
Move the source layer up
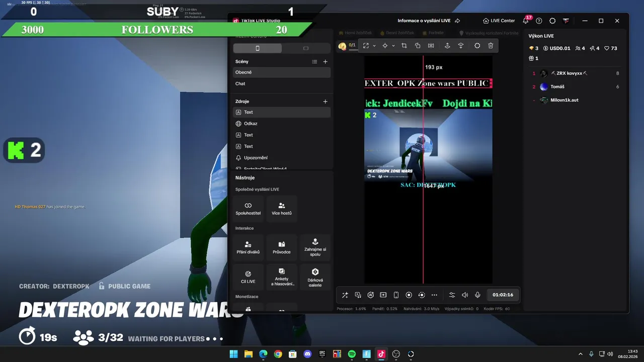(x=447, y=46)
